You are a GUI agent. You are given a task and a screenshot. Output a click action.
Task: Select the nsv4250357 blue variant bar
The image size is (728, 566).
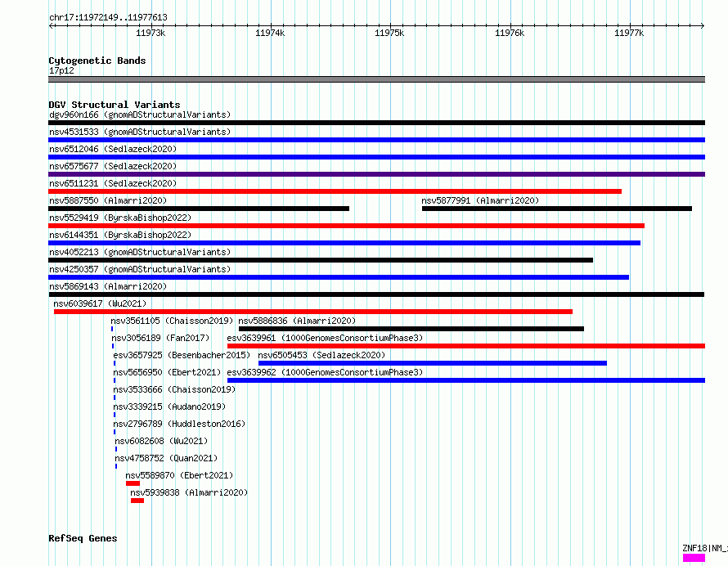pyautogui.click(x=339, y=277)
